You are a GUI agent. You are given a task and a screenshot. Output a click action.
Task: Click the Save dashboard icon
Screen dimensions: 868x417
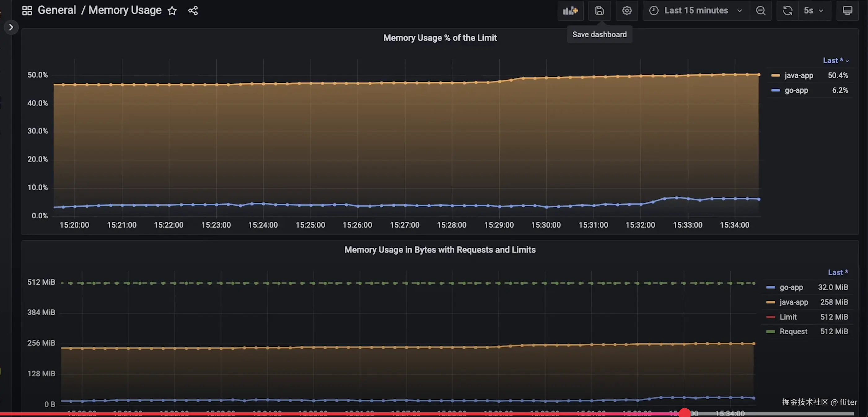[599, 11]
